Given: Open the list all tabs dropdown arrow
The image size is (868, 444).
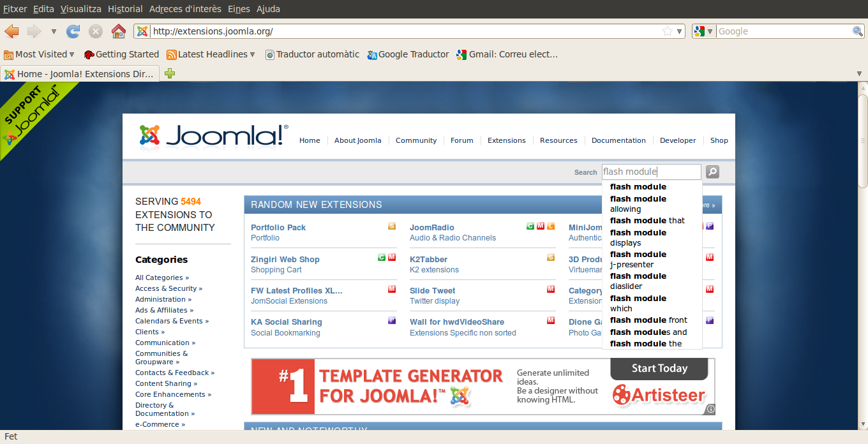Looking at the screenshot, I should pyautogui.click(x=859, y=74).
